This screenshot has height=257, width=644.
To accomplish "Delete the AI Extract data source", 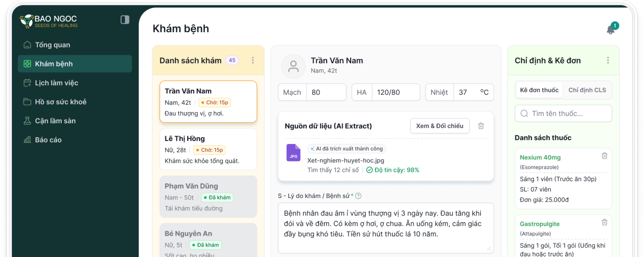I will [x=481, y=126].
